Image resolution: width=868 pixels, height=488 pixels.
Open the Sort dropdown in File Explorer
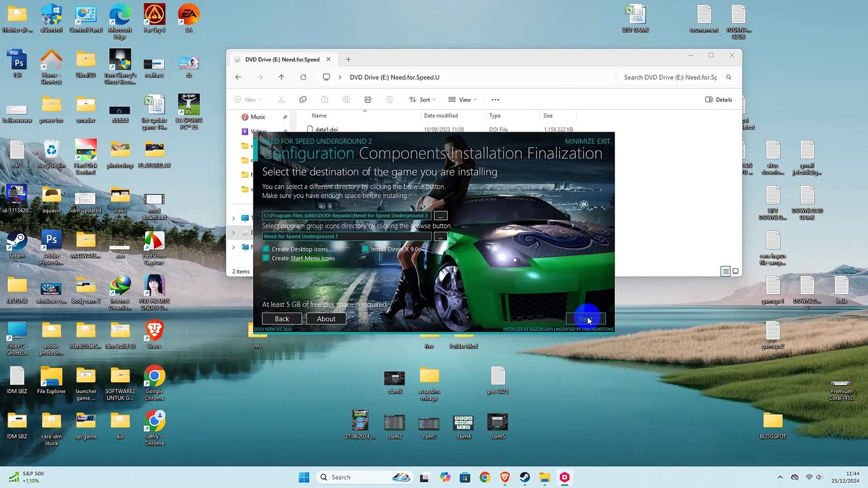click(422, 100)
